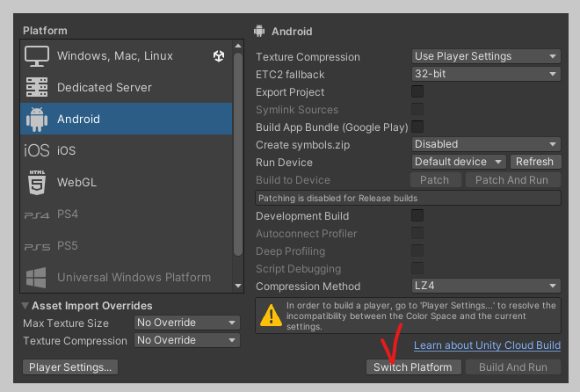Click the platform list scroll up arrow
Image resolution: width=580 pixels, height=392 pixels.
pyautogui.click(x=238, y=46)
